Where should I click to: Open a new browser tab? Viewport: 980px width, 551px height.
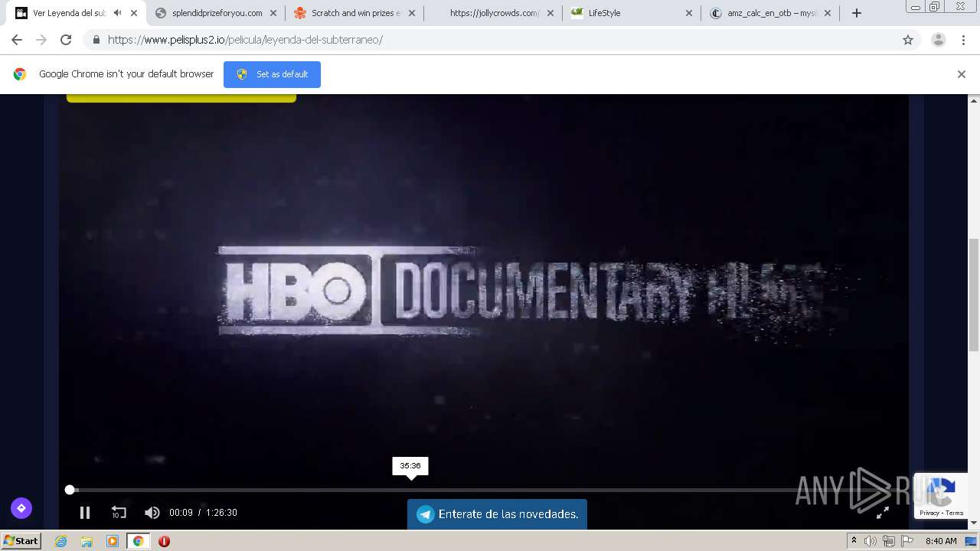tap(857, 13)
